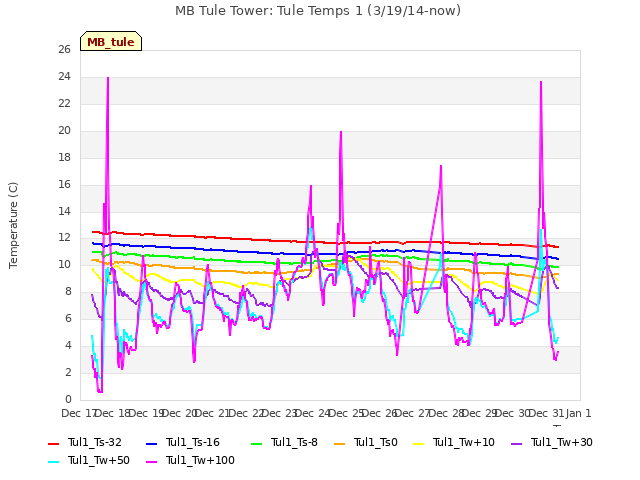Click the chart title MB Tule Tower
The height and width of the screenshot is (480, 640).
tap(318, 11)
